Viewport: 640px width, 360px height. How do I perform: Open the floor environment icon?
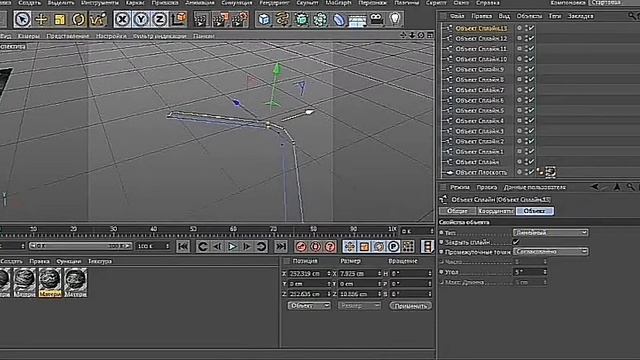[358, 19]
